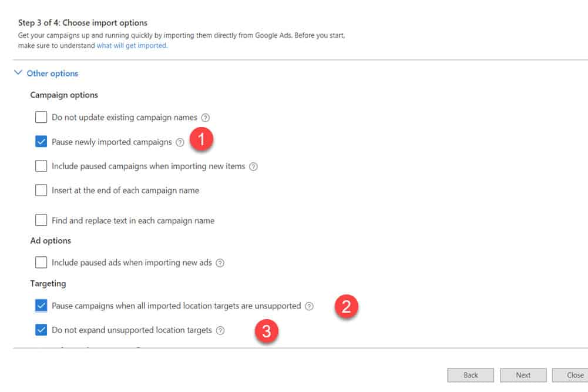Click the red number 3 annotation badge
The height and width of the screenshot is (392, 588).
click(267, 331)
